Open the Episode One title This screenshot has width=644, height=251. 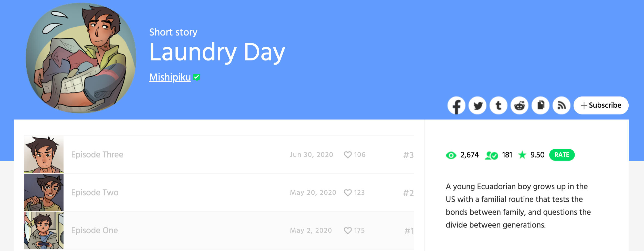click(95, 231)
